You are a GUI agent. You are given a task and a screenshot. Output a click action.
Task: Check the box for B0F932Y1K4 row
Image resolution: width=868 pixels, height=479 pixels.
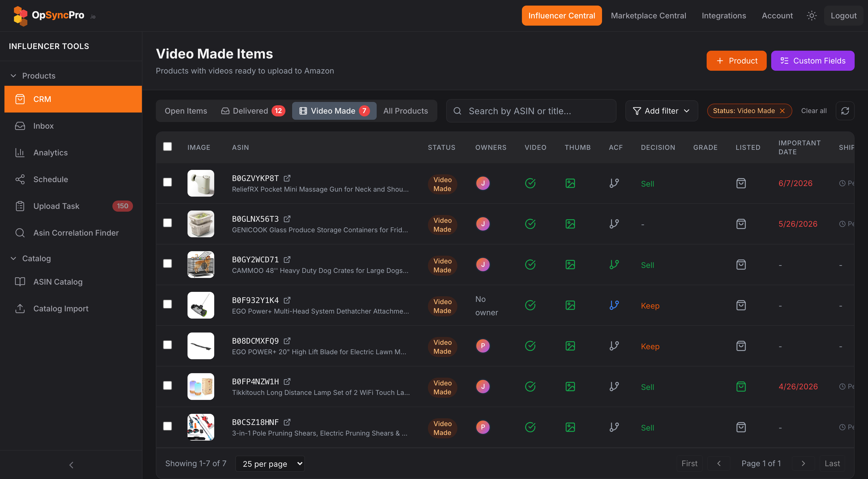click(167, 304)
